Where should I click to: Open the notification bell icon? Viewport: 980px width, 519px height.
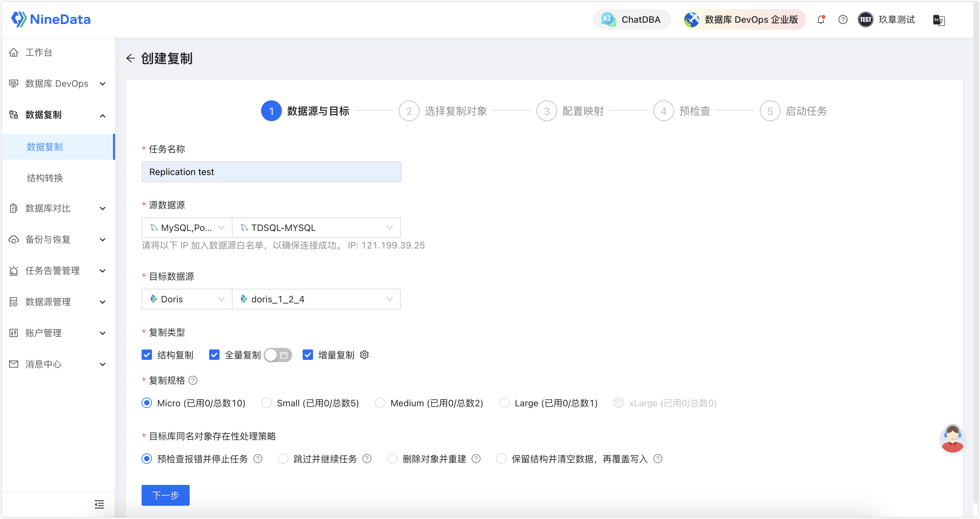[821, 19]
